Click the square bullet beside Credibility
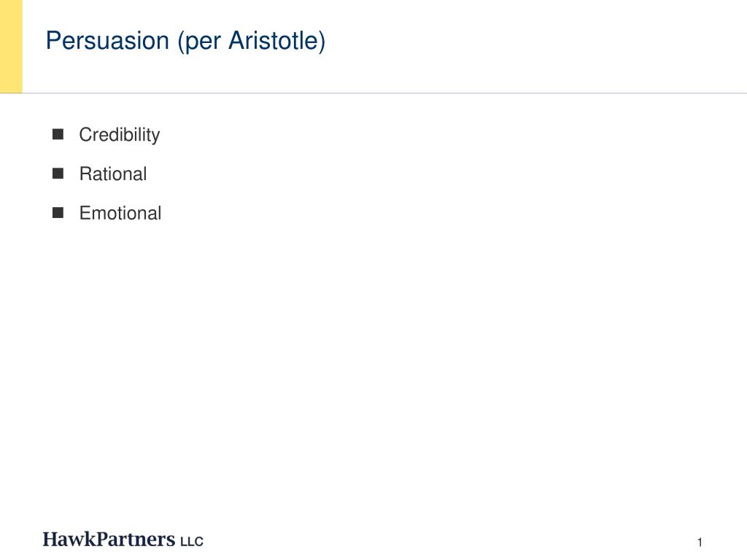The height and width of the screenshot is (560, 747). [x=58, y=134]
